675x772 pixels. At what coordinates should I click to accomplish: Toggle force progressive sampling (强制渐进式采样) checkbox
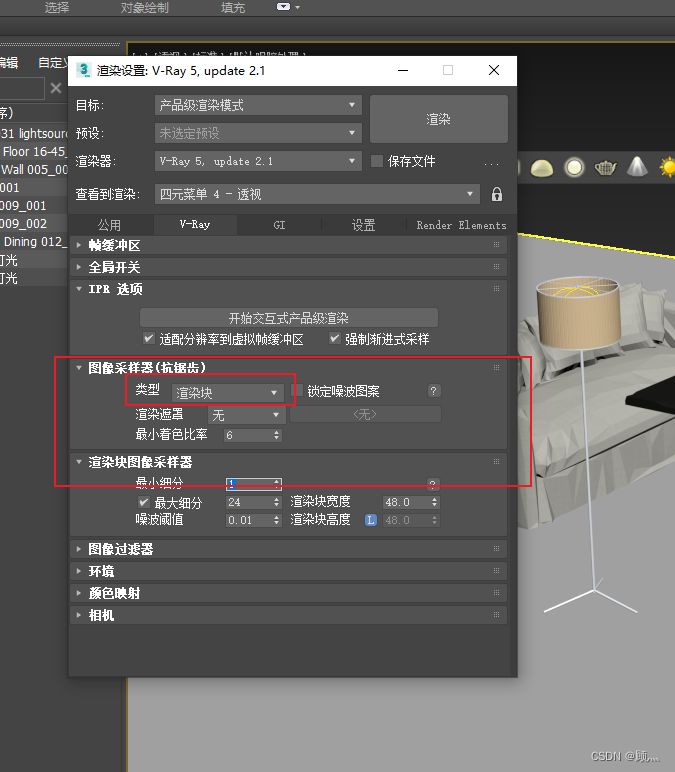click(x=335, y=338)
